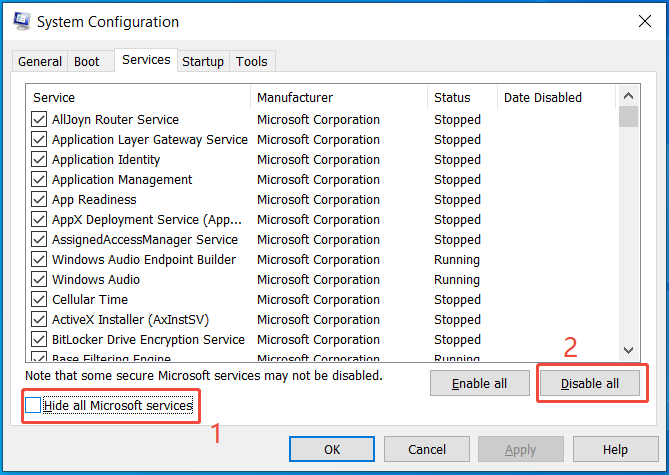Screen dimensions: 669x475
Task: Open the Tools tab
Action: click(x=252, y=61)
